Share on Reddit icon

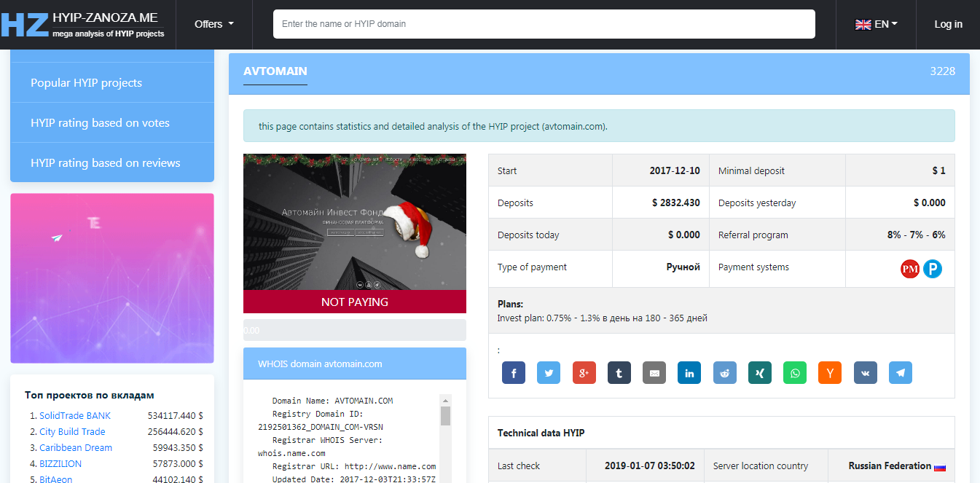point(725,373)
